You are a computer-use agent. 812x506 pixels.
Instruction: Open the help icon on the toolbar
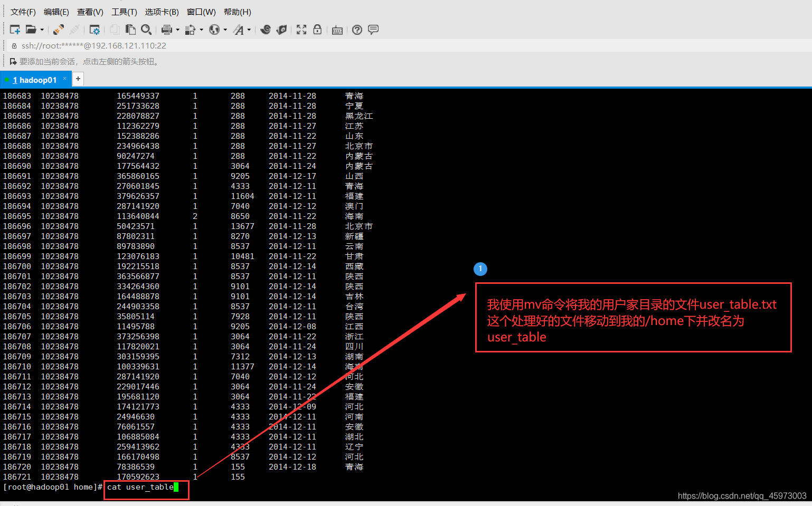[x=357, y=30]
